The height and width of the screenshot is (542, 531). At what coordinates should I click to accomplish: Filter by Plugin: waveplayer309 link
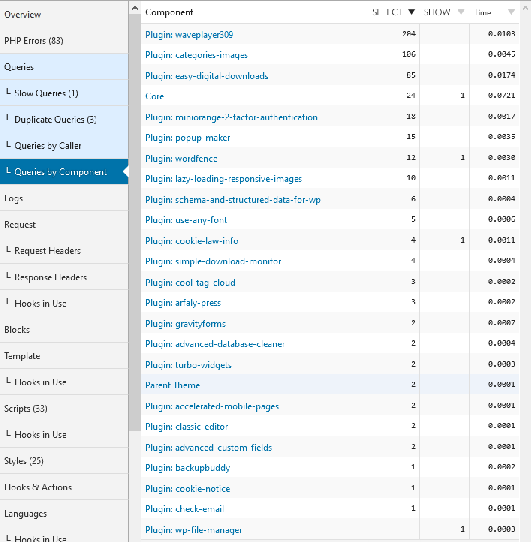coord(189,35)
